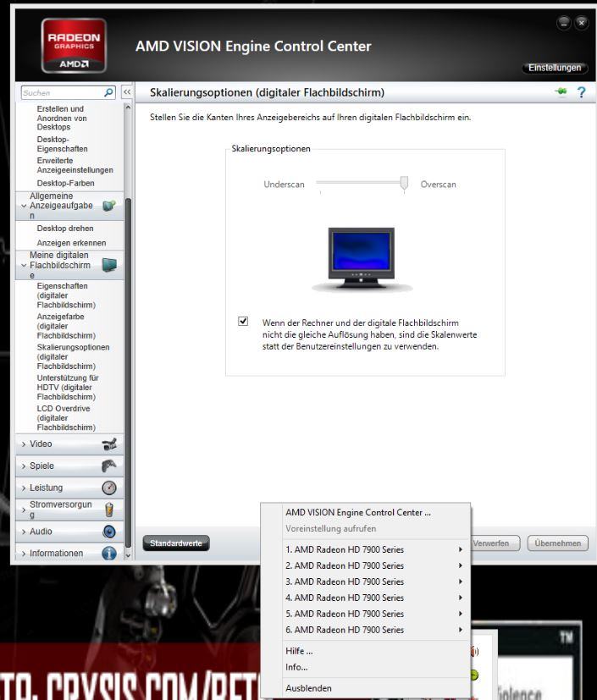The width and height of the screenshot is (597, 700).
Task: Click the Audio speaker icon
Action: (x=109, y=532)
